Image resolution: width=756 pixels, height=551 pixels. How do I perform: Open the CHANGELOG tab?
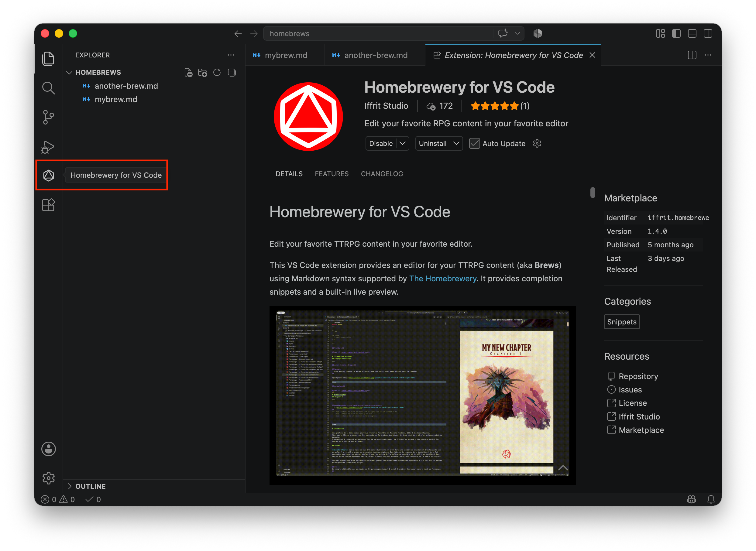coord(382,174)
